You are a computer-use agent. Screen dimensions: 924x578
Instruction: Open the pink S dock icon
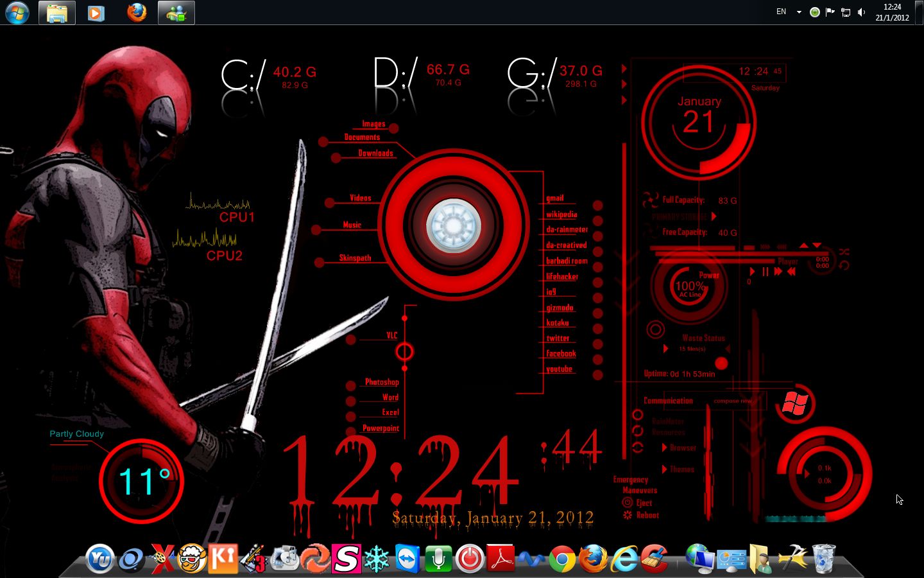346,558
